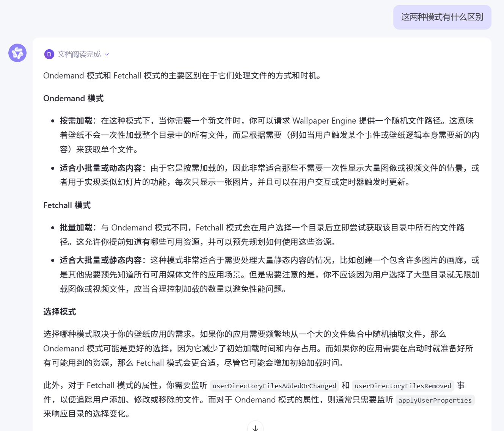Click the userDirectoryFilesAddedOrChanged code snippet
This screenshot has height=431, width=504.
274,386
